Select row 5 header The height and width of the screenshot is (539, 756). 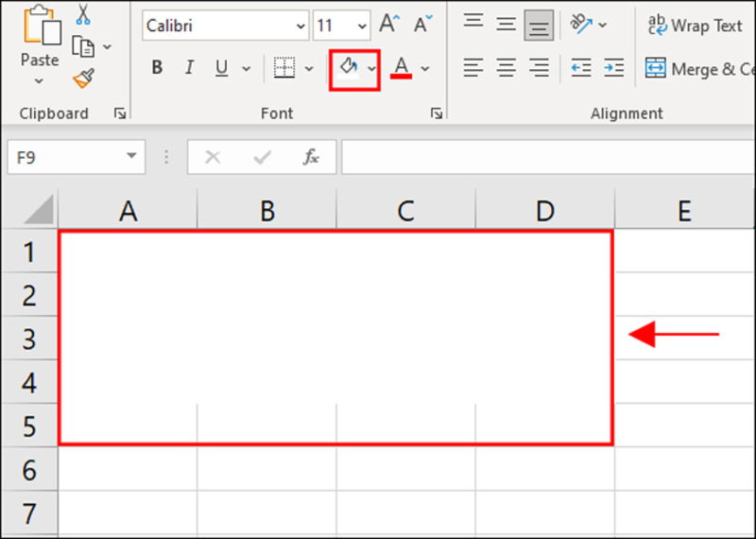(x=29, y=426)
